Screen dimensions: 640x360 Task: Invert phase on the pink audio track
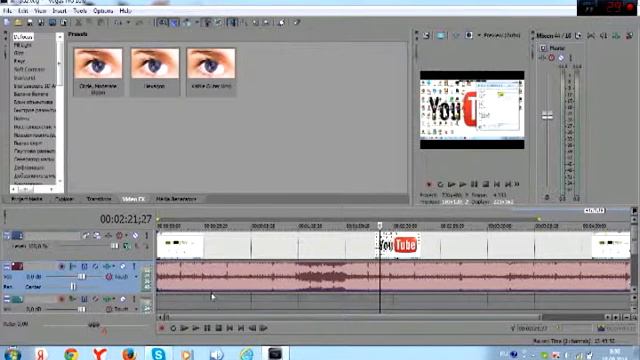[x=96, y=267]
